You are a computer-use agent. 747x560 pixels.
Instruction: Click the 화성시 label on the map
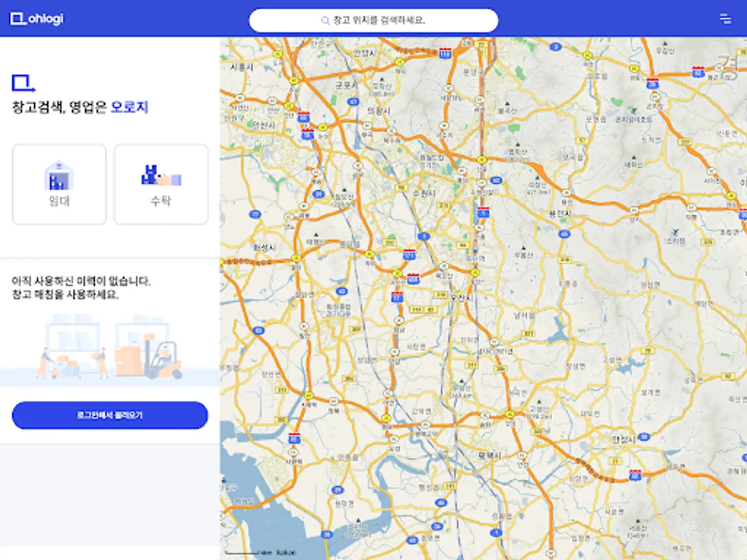point(264,247)
